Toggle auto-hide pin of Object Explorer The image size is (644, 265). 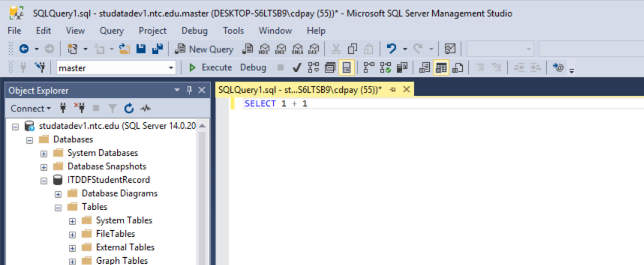pos(189,90)
